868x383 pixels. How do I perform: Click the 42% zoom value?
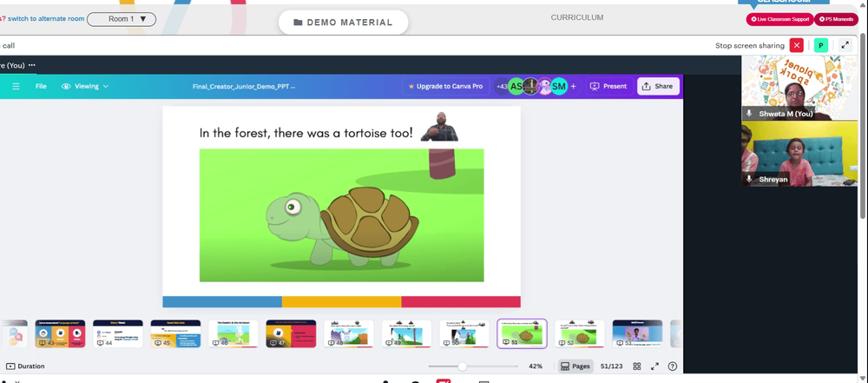coord(536,366)
